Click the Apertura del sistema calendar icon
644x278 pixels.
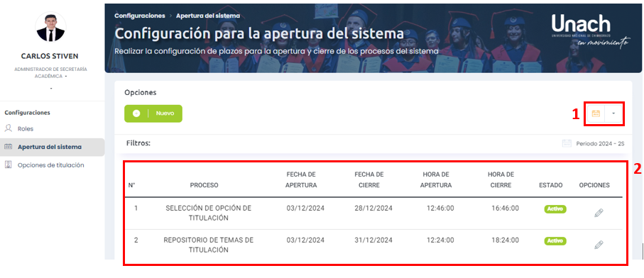[x=9, y=147]
